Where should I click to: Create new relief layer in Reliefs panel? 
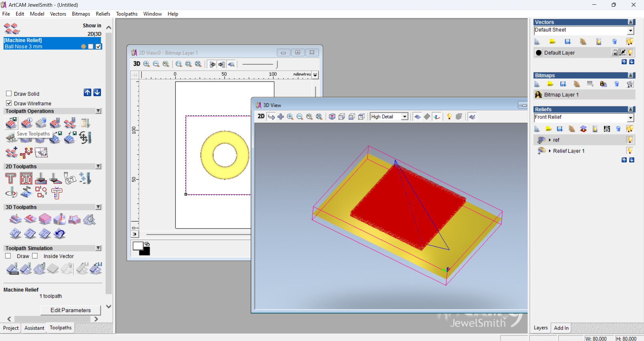[537, 129]
